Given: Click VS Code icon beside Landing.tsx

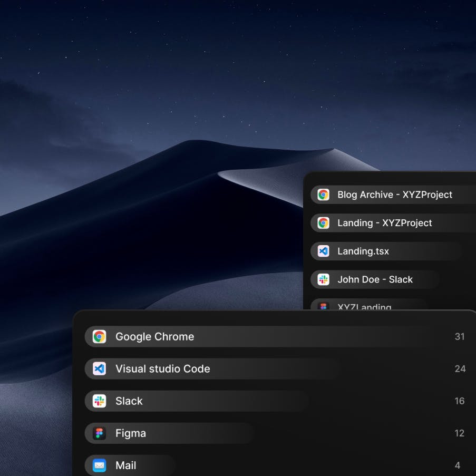Looking at the screenshot, I should (x=323, y=251).
